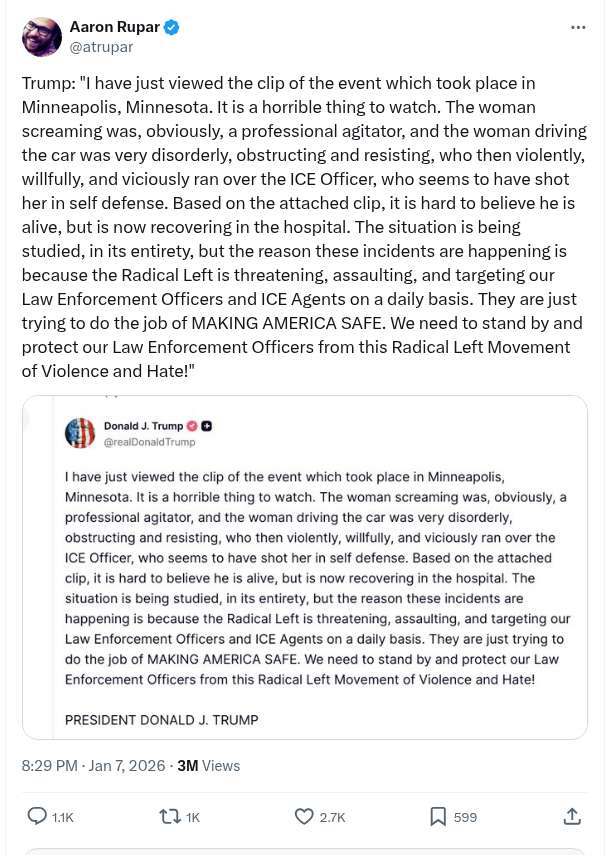608x855 pixels.
Task: Like the tweet with the heart icon
Action: click(305, 816)
